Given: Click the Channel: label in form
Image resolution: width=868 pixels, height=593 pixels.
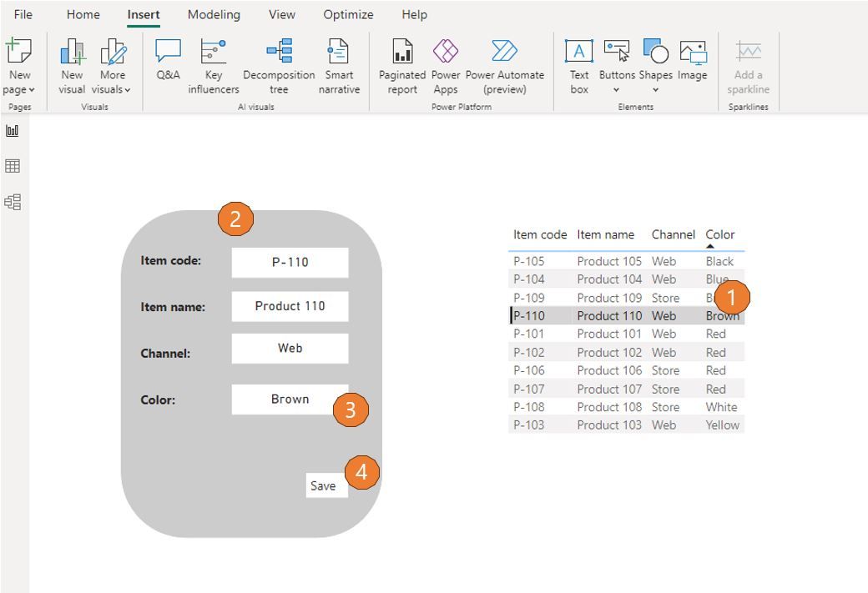Looking at the screenshot, I should click(x=165, y=354).
